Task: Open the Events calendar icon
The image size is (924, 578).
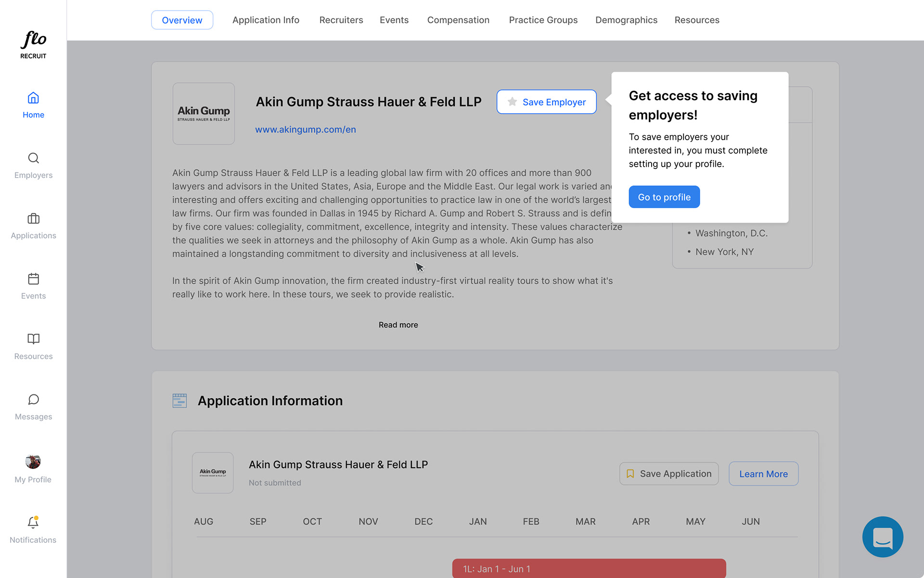Action: tap(33, 279)
